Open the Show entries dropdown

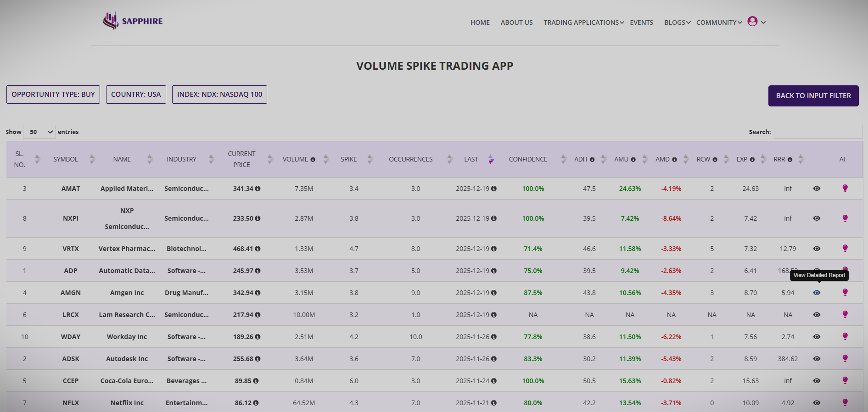[39, 132]
